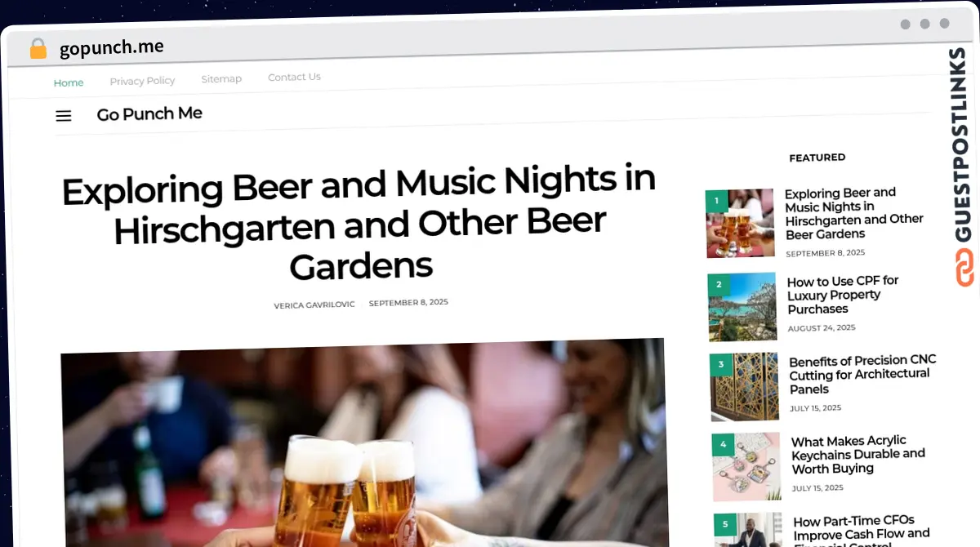This screenshot has width=980, height=547.
Task: Open featured thumbnail number 1 beer photo
Action: [x=740, y=223]
